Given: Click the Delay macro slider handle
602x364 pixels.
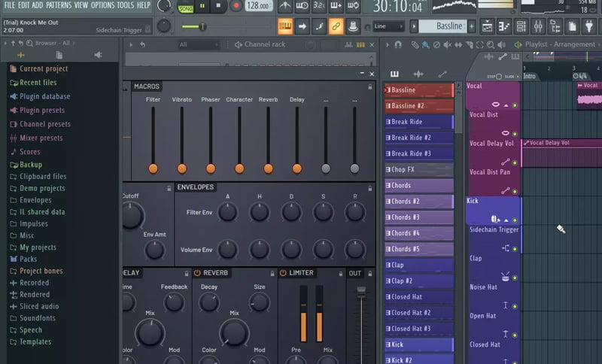Looking at the screenshot, I should 296,168.
